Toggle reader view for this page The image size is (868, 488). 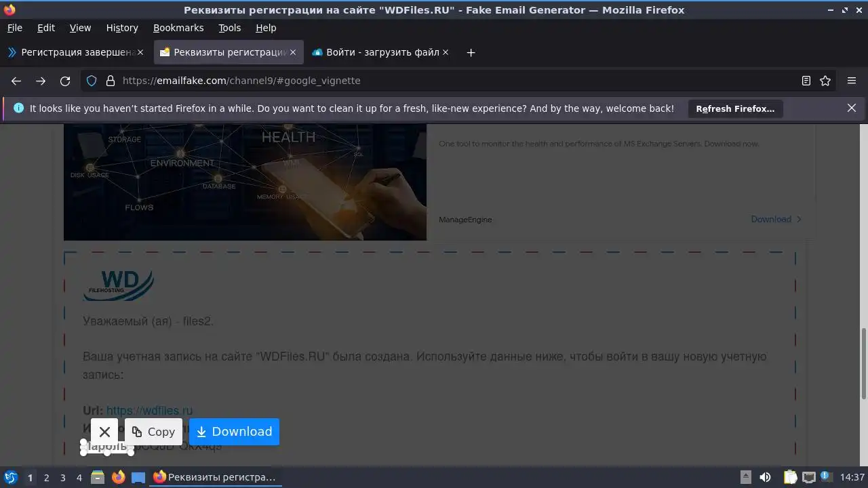point(806,81)
